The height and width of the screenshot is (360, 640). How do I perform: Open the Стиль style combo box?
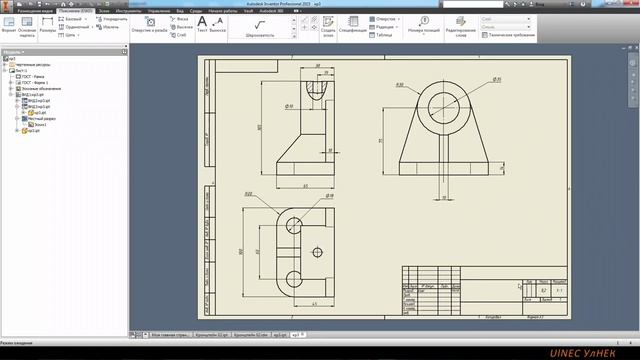(506, 27)
